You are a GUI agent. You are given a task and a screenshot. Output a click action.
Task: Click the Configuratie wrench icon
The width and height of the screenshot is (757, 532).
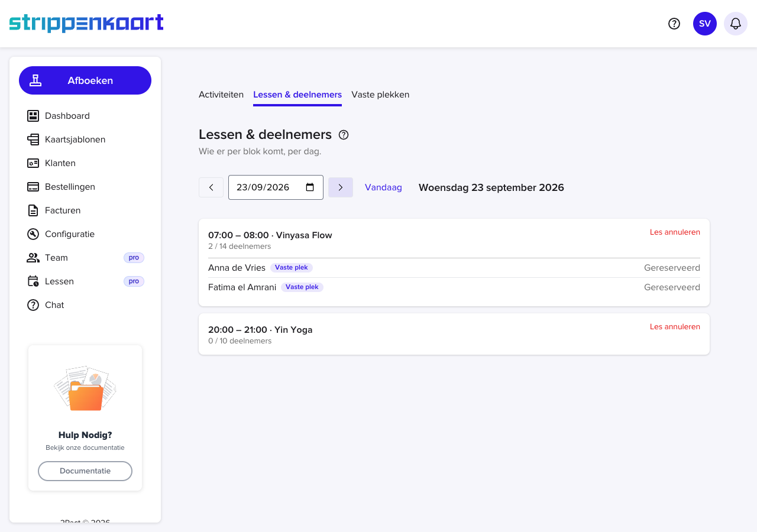coord(33,234)
